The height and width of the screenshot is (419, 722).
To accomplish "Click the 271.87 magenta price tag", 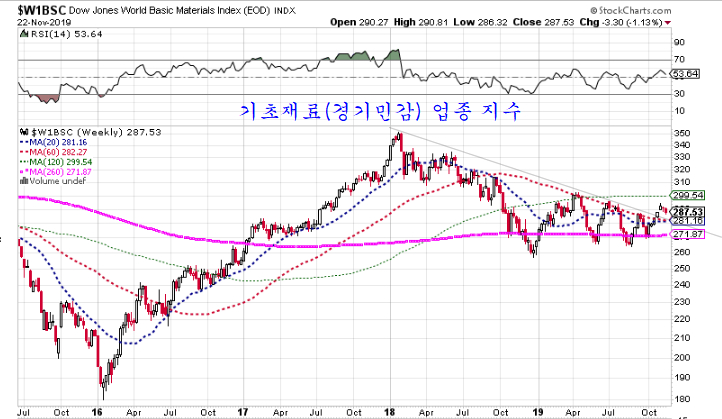I will [688, 234].
